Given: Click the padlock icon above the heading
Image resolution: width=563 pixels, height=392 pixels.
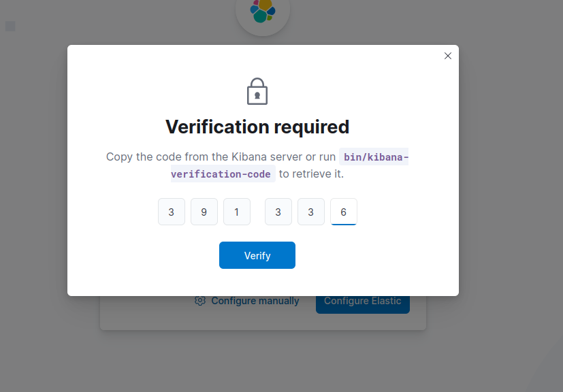Looking at the screenshot, I should point(257,91).
